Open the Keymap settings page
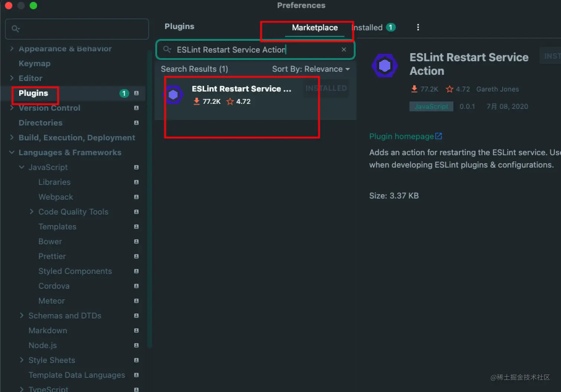 point(35,63)
